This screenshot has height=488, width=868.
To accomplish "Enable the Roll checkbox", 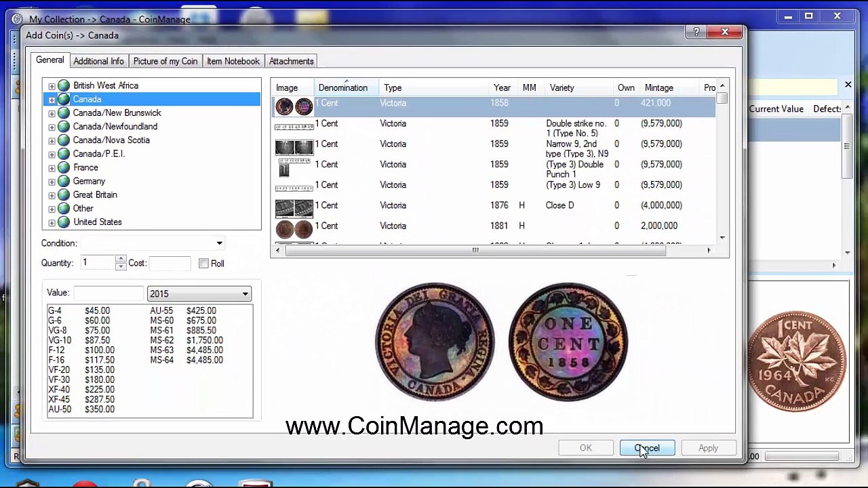I will click(x=203, y=263).
